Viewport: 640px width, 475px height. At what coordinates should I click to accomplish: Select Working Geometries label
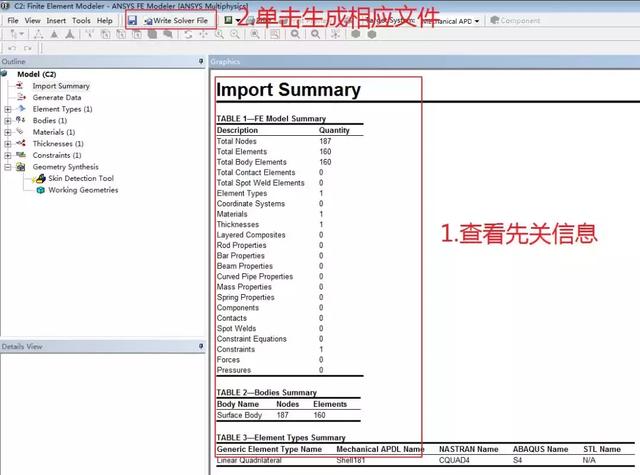click(x=83, y=190)
